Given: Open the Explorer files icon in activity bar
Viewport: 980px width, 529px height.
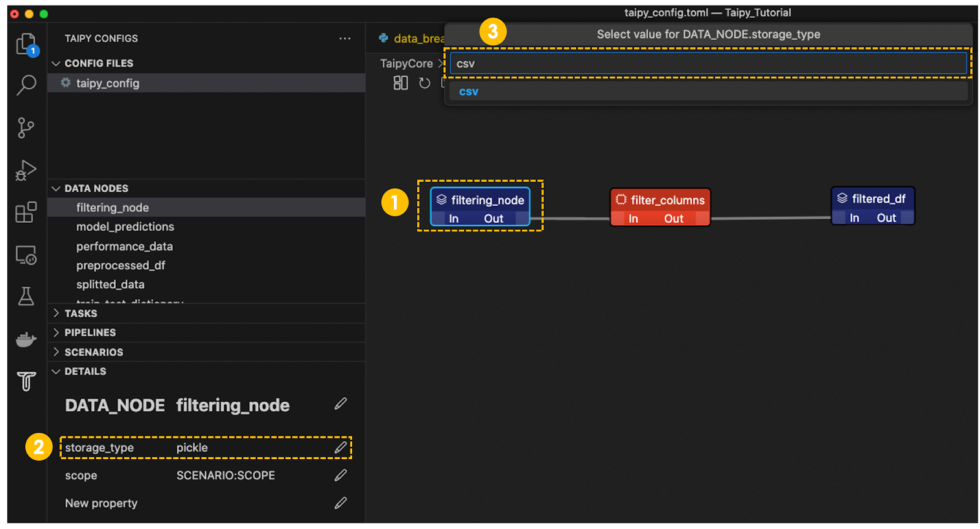Looking at the screenshot, I should coord(26,44).
